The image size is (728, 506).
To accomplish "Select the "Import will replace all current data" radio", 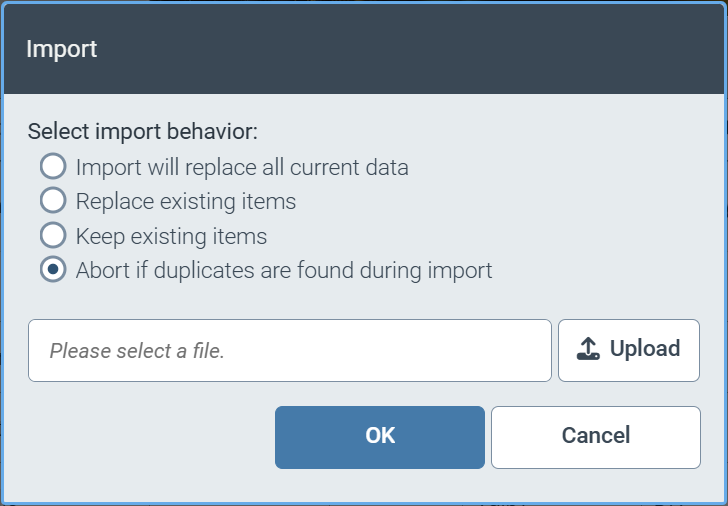I will 53,166.
